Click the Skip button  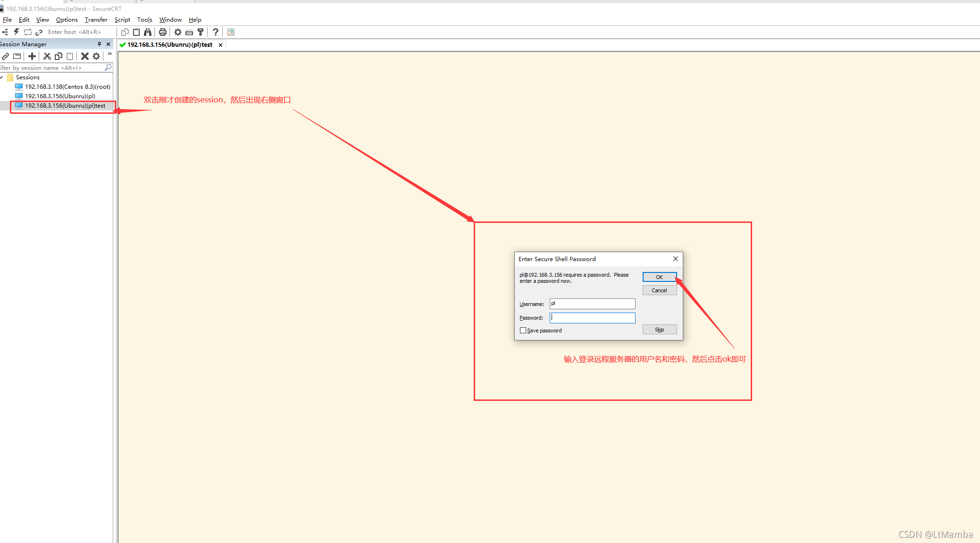(659, 330)
